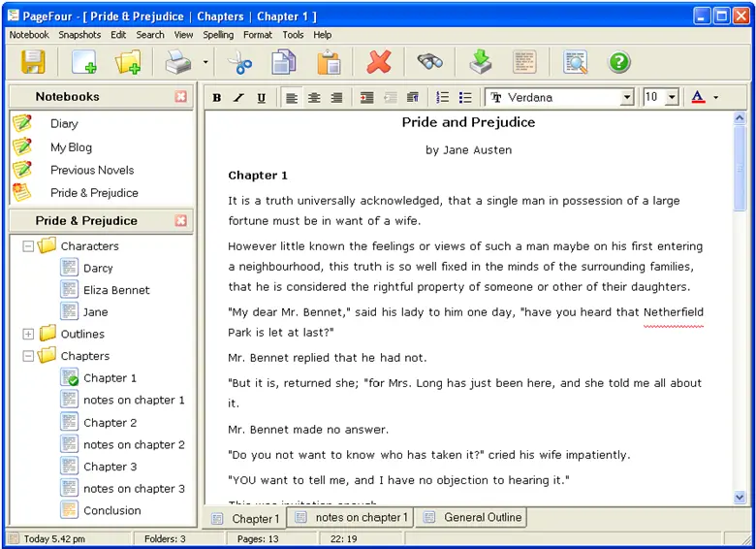Open the Tools menu
The width and height of the screenshot is (756, 549).
click(293, 35)
